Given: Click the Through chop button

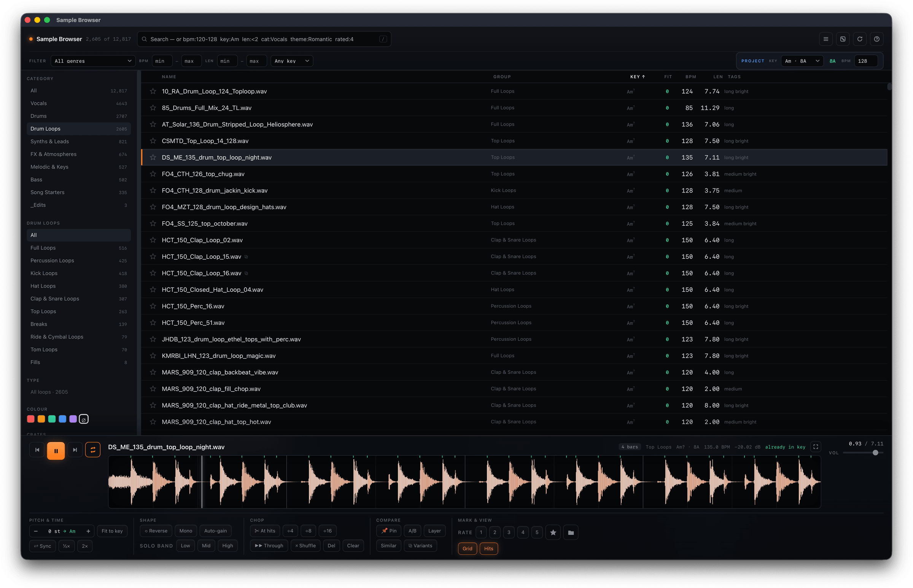Looking at the screenshot, I should tap(269, 546).
